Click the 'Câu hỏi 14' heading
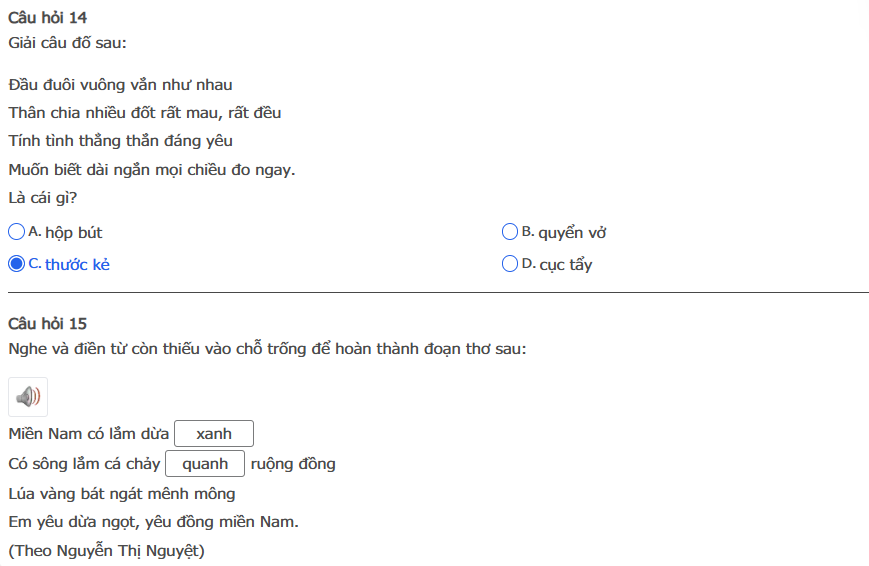 click(47, 18)
